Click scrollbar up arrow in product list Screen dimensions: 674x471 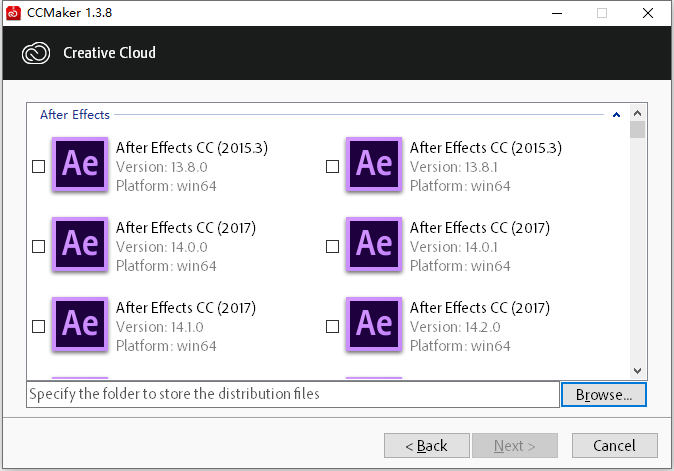637,113
